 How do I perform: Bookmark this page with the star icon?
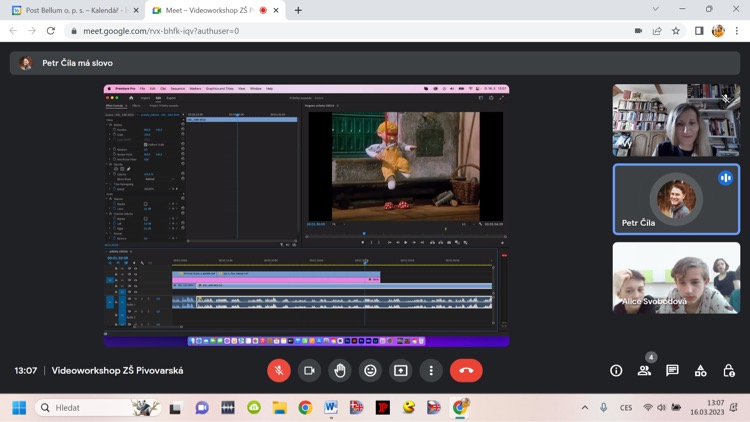pyautogui.click(x=676, y=31)
